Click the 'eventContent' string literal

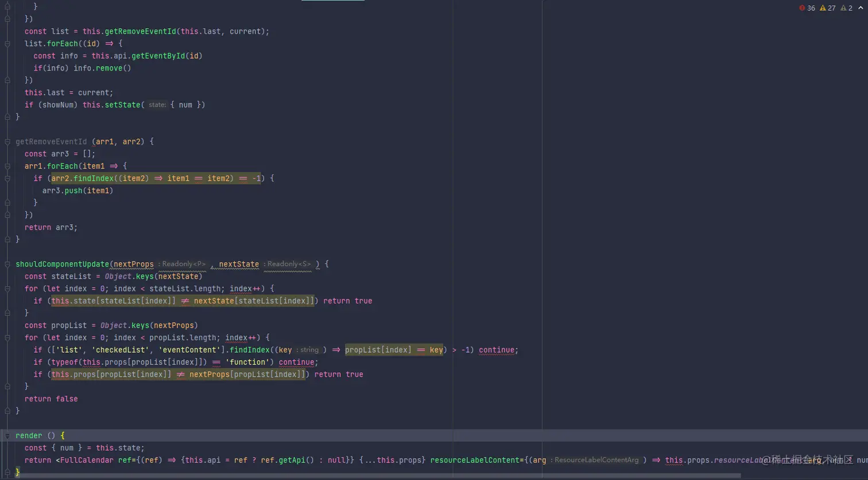point(189,350)
